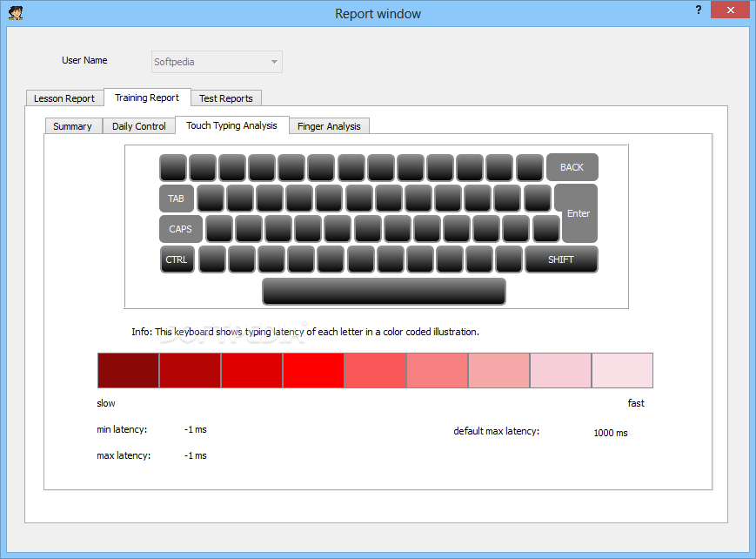The image size is (756, 559).
Task: Click the CTRL key on keyboard
Action: (x=177, y=259)
